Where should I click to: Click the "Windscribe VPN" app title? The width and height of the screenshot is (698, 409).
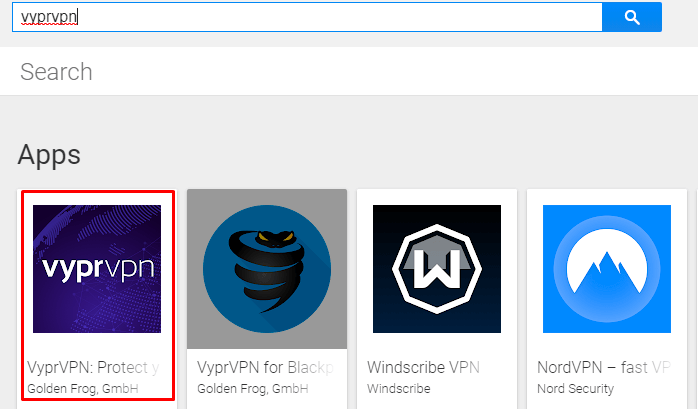[423, 368]
